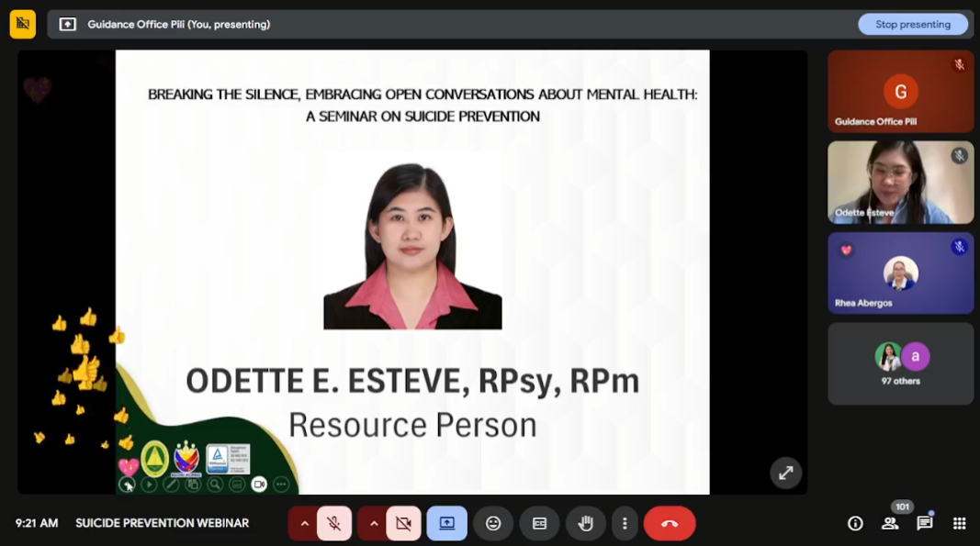980x546 pixels.
Task: Raise hand in the meeting
Action: (585, 523)
